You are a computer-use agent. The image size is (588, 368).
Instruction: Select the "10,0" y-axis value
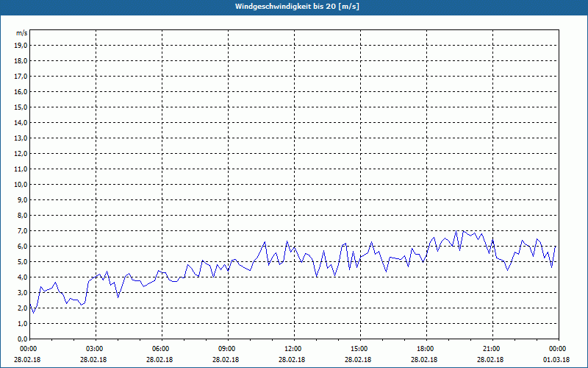[x=21, y=185]
